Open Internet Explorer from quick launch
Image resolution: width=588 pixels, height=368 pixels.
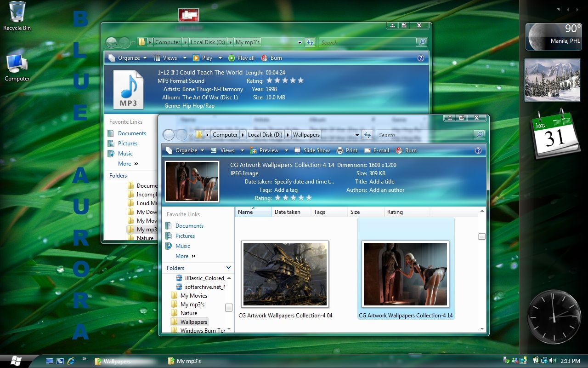pyautogui.click(x=71, y=361)
